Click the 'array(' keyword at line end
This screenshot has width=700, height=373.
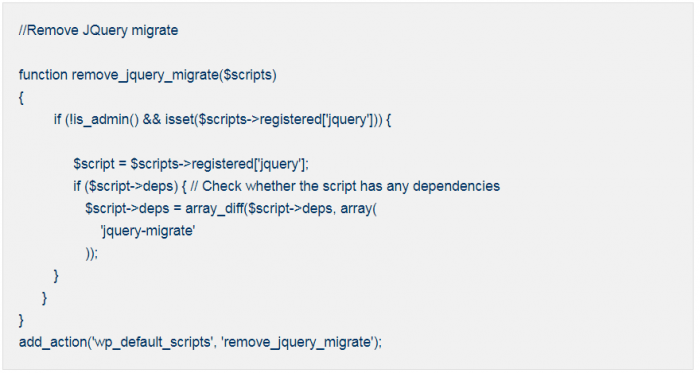pos(358,208)
